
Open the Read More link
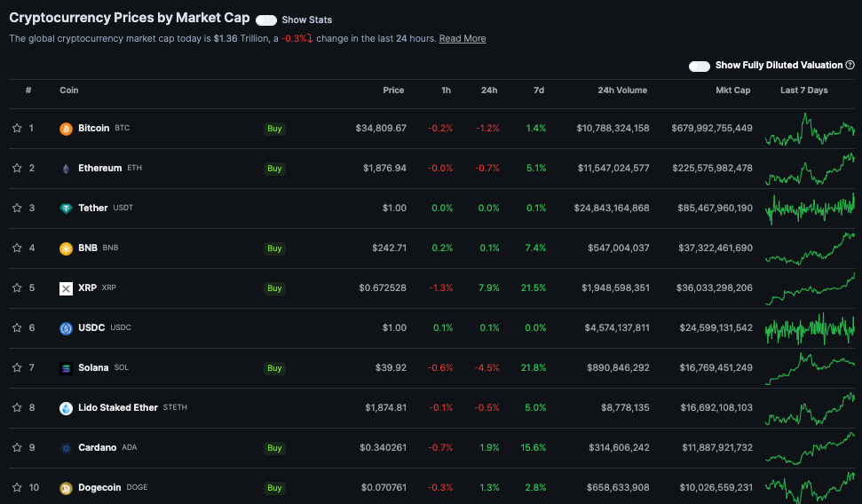click(463, 38)
